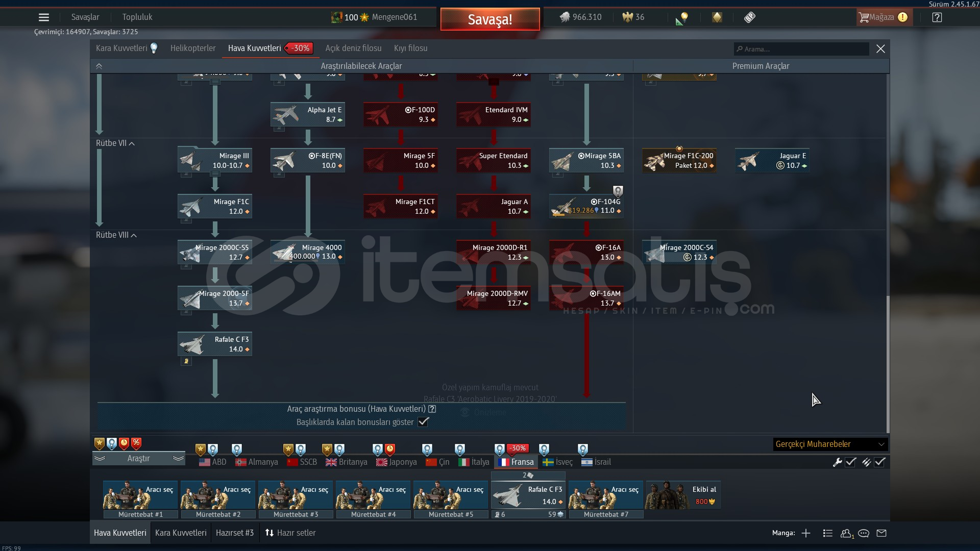Viewport: 980px width, 551px height.
Task: Toggle Başlıklarda kalan bonusları göster checkbox
Action: 423,422
